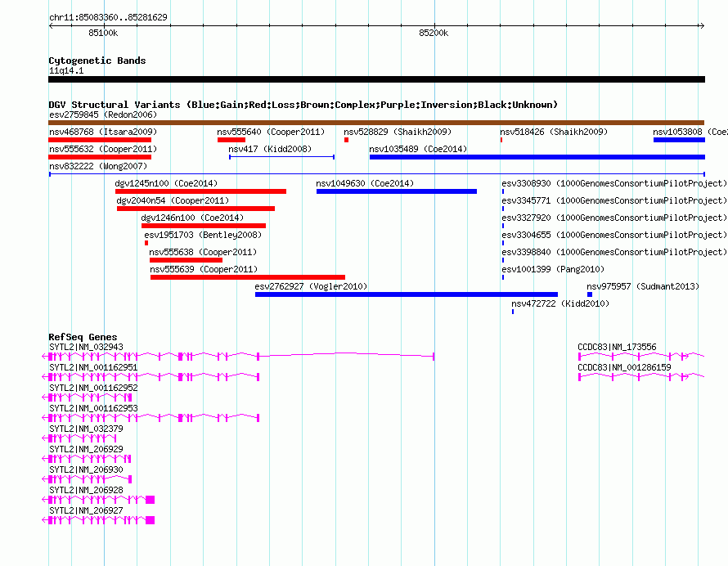Open the nsv528829 (Shaikh2009) variant

398,132
